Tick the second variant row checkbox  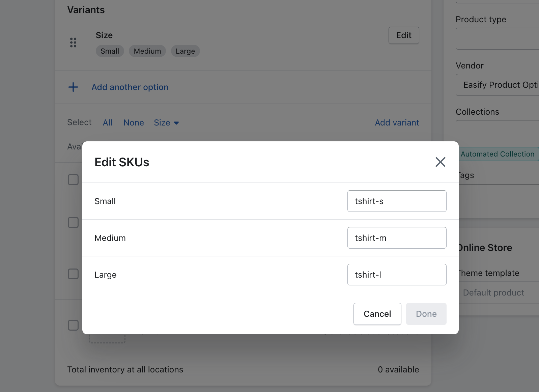point(73,223)
